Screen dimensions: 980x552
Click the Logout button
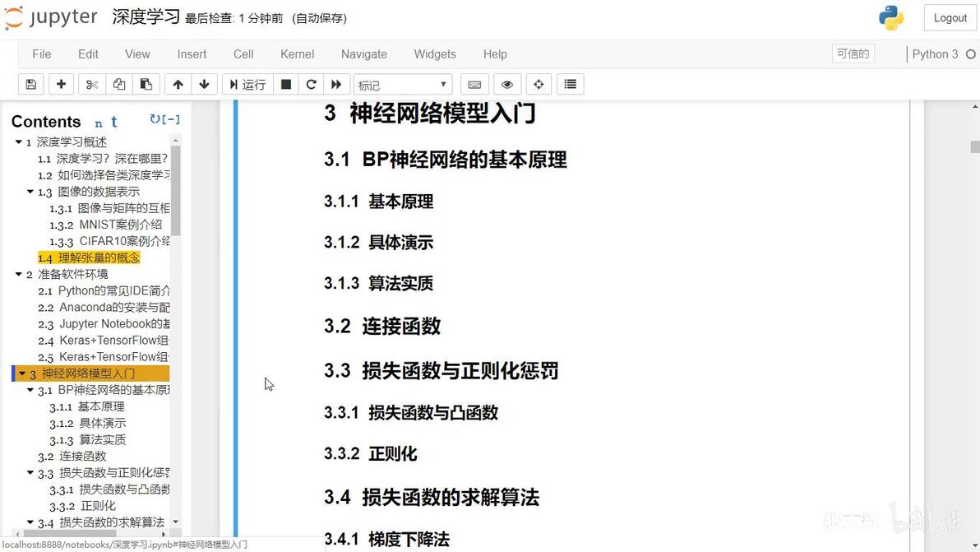(x=950, y=18)
